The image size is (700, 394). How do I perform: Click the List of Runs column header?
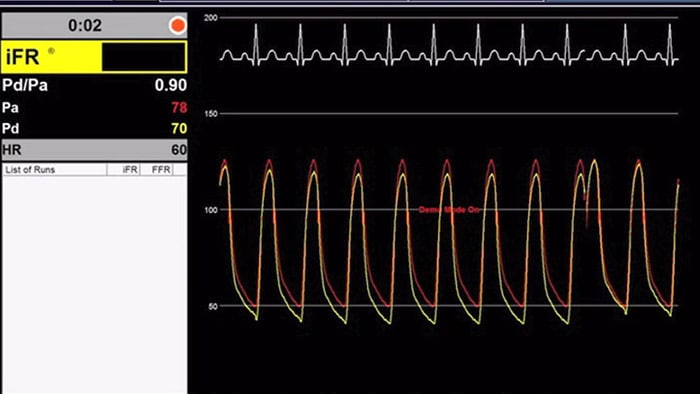pyautogui.click(x=55, y=170)
